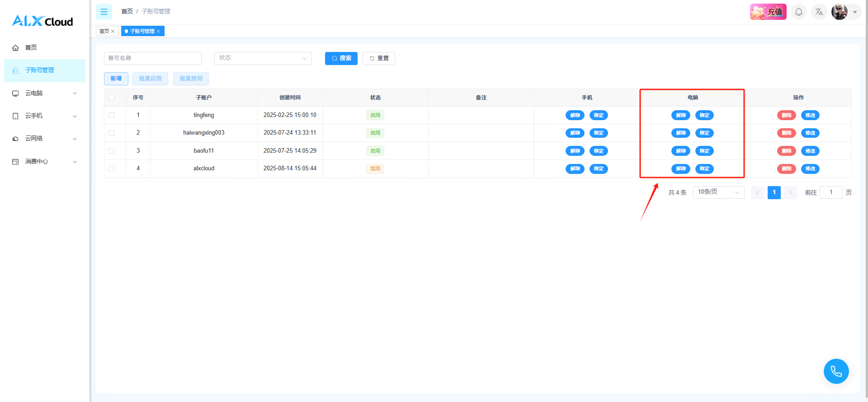
Task: Click the language translation icon
Action: (x=819, y=12)
